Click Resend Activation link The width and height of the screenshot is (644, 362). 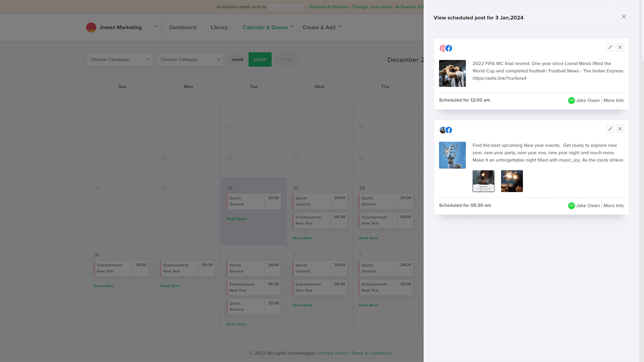pos(329,7)
